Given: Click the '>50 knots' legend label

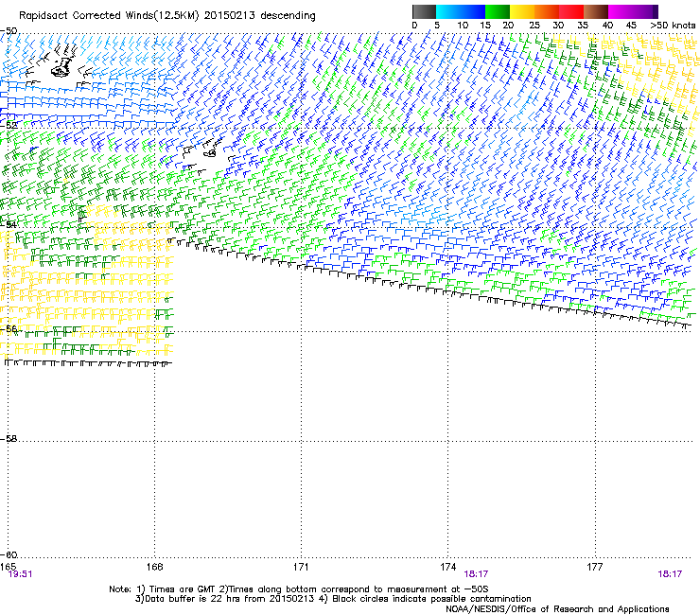Looking at the screenshot, I should [x=673, y=26].
